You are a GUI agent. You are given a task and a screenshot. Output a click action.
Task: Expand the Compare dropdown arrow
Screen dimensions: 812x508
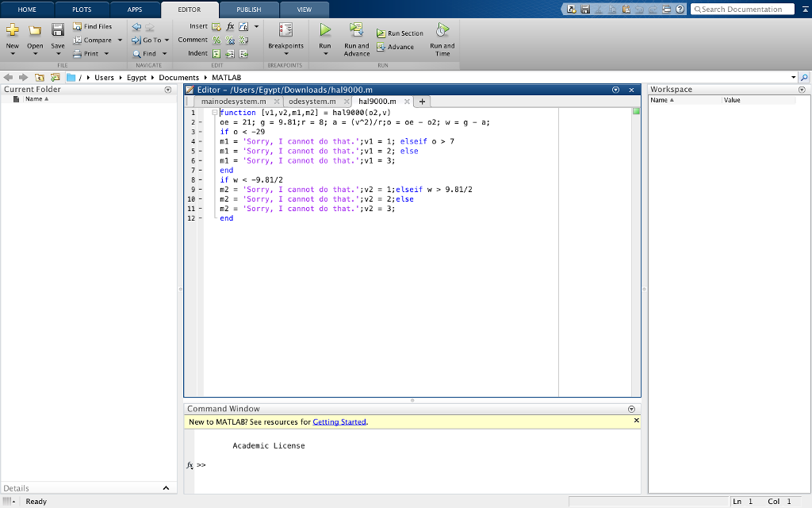[x=120, y=40]
